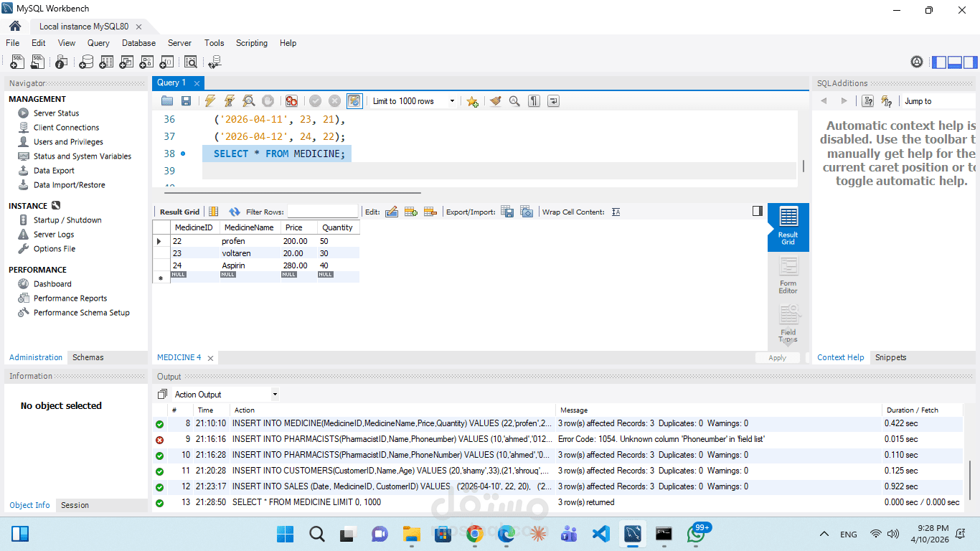Open Server Status in Navigator
This screenshot has width=980, height=551.
click(56, 113)
